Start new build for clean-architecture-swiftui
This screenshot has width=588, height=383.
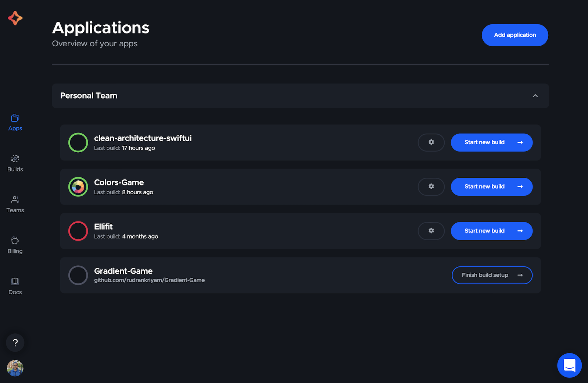coord(492,142)
